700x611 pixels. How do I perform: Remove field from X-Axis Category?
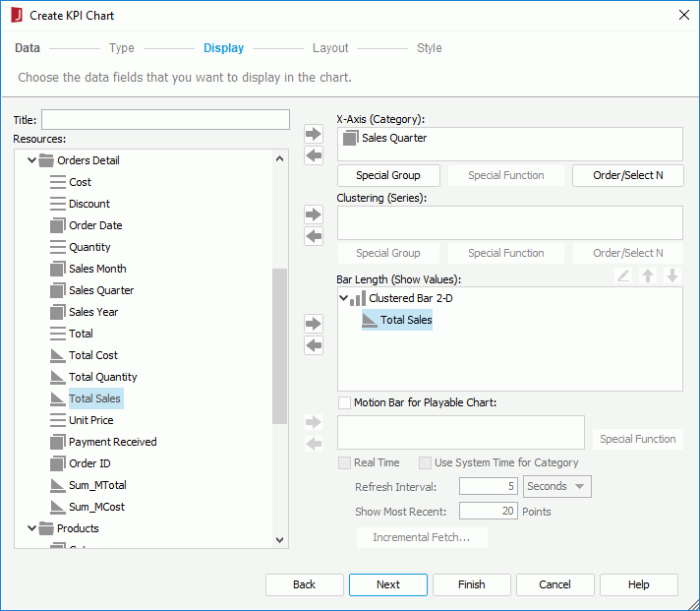click(x=314, y=155)
